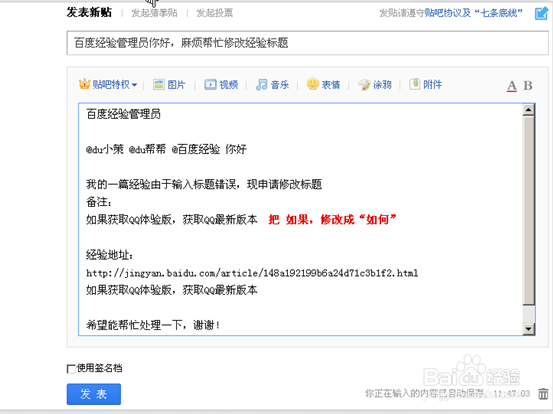Image resolution: width=553 pixels, height=414 pixels.
Task: Insert an image with 图片 icon
Action: (x=169, y=85)
